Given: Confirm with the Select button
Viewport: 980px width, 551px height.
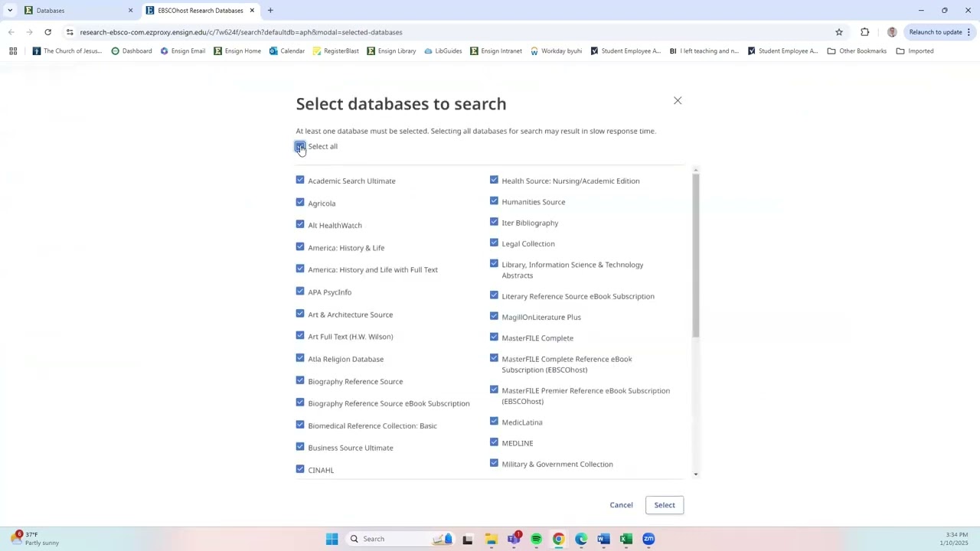Looking at the screenshot, I should (x=665, y=505).
